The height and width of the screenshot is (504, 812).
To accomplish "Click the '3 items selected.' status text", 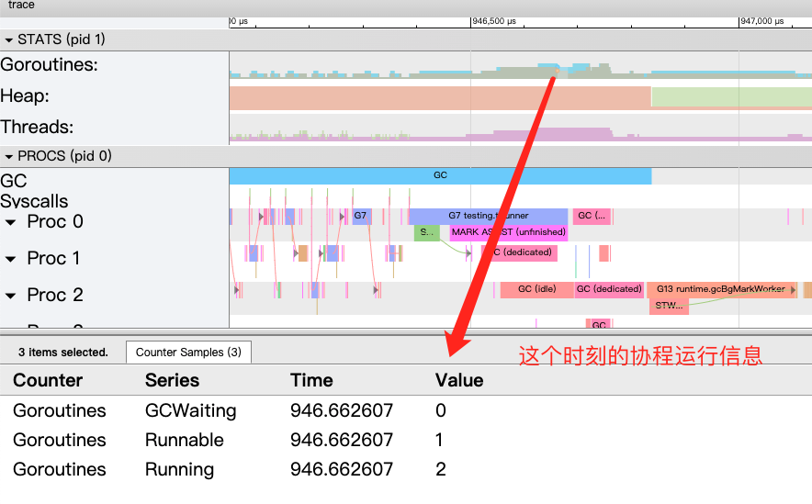I will [63, 353].
